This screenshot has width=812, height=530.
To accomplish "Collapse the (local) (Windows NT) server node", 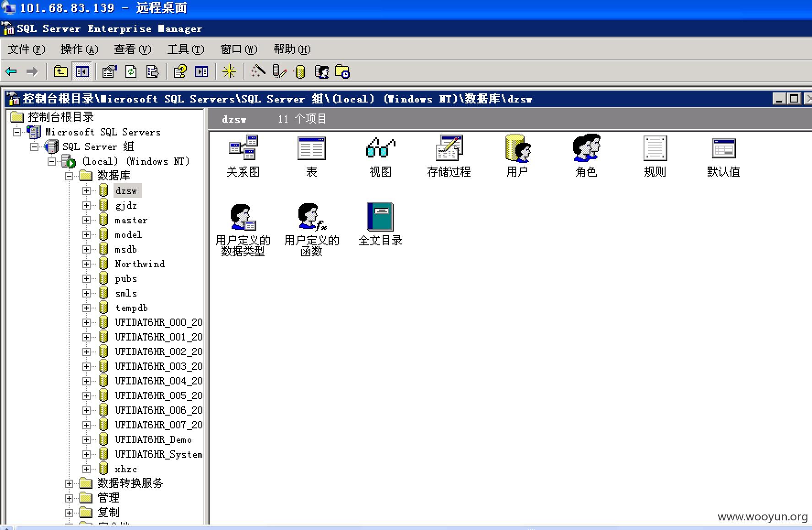I will click(52, 161).
